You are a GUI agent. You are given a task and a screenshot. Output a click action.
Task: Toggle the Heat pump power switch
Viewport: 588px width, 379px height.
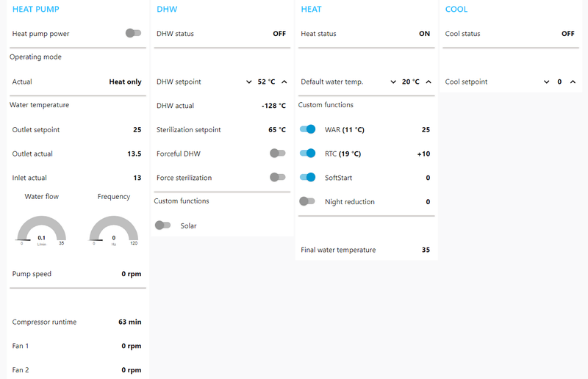[133, 33]
